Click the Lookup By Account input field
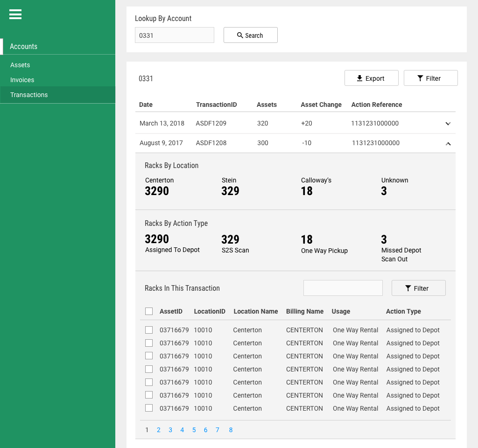 click(174, 35)
